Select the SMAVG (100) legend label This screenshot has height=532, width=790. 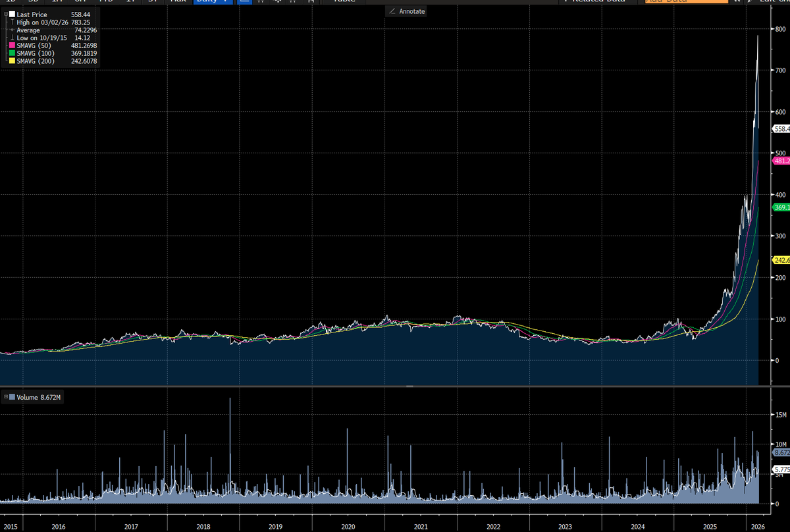coord(36,53)
